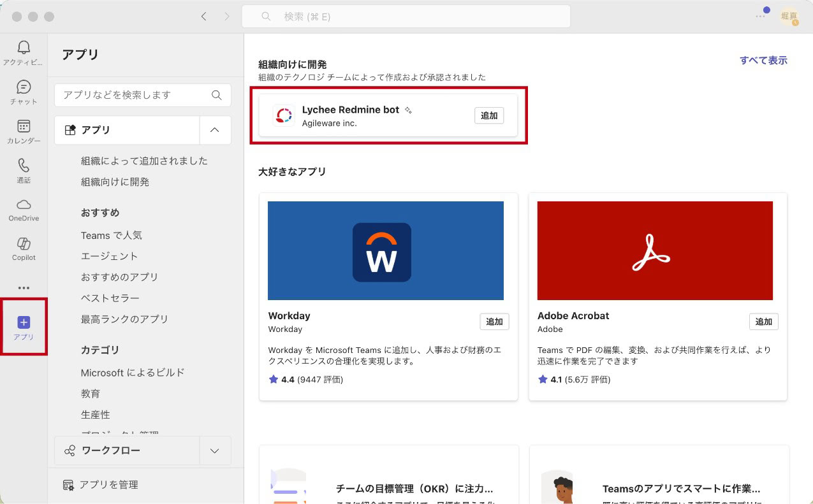
Task: Select the エージェント category
Action: 109,256
